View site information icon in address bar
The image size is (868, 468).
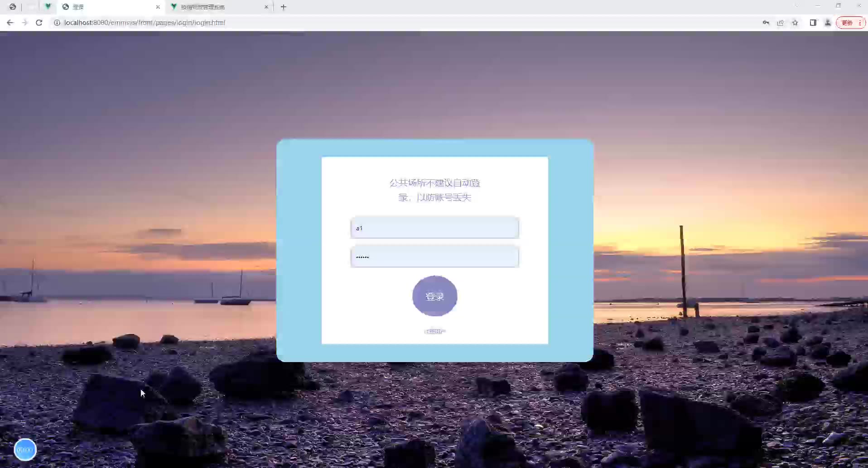(x=57, y=23)
